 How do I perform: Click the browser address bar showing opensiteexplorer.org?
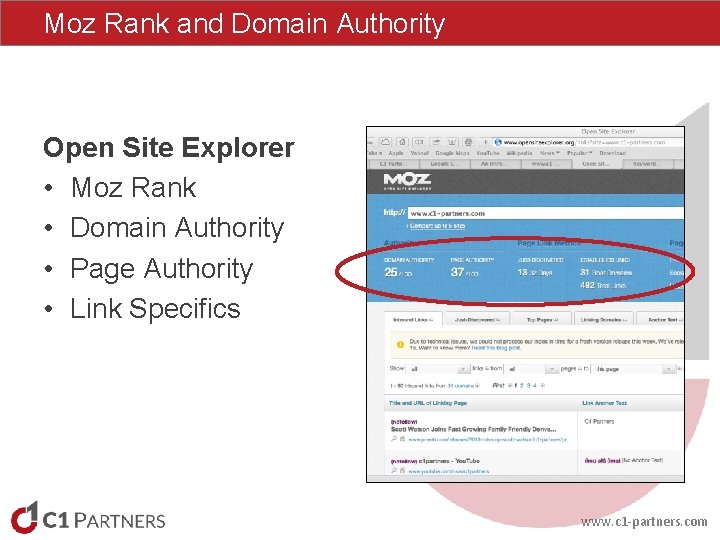588,142
